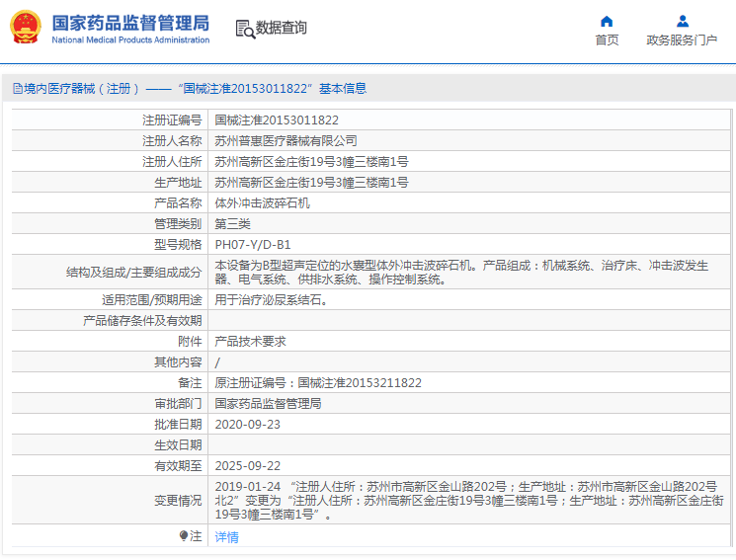
Task: Open 政务服务门户 text label
Action: click(x=682, y=40)
